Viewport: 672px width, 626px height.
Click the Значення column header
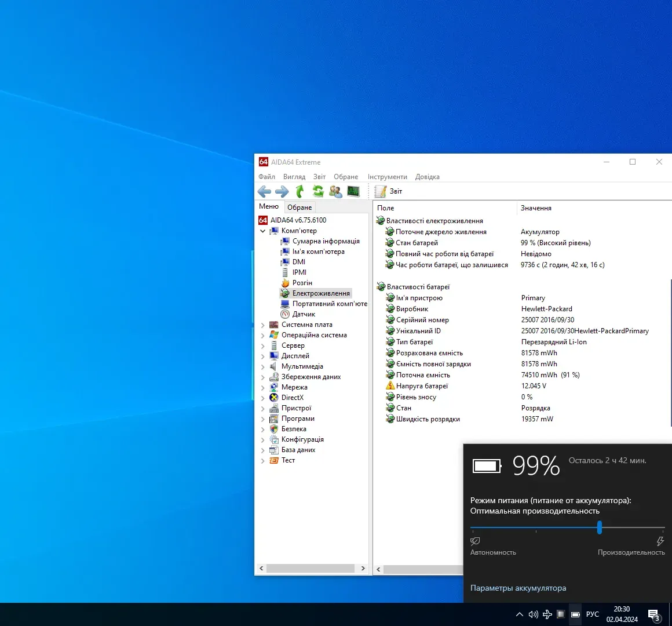click(x=536, y=208)
